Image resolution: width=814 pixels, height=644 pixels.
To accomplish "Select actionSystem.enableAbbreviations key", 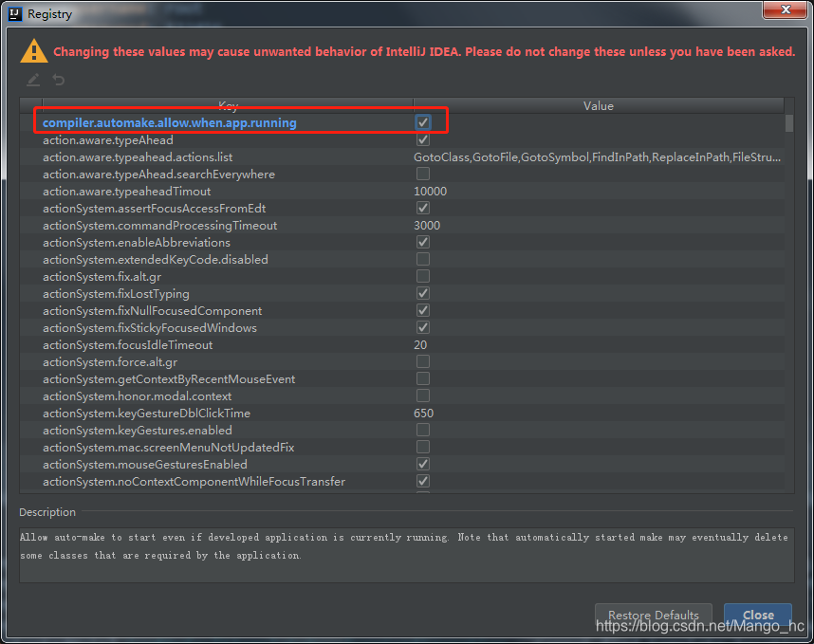I will [x=137, y=243].
